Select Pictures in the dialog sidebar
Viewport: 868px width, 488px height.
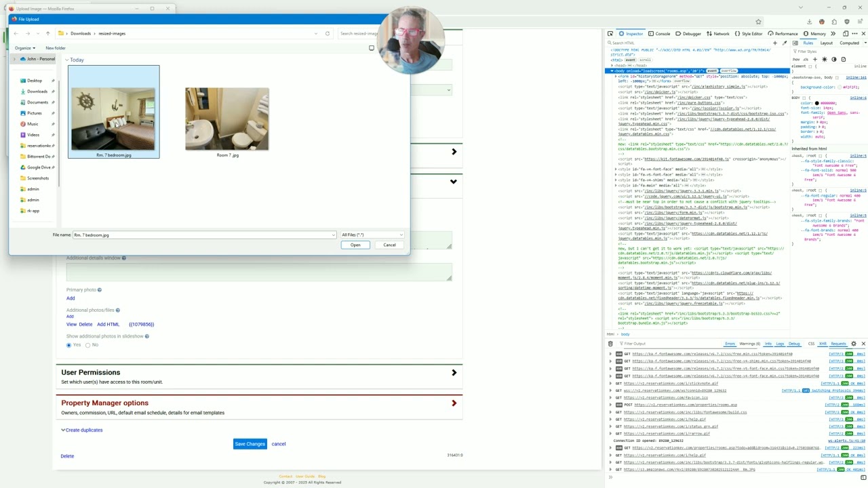(x=34, y=113)
